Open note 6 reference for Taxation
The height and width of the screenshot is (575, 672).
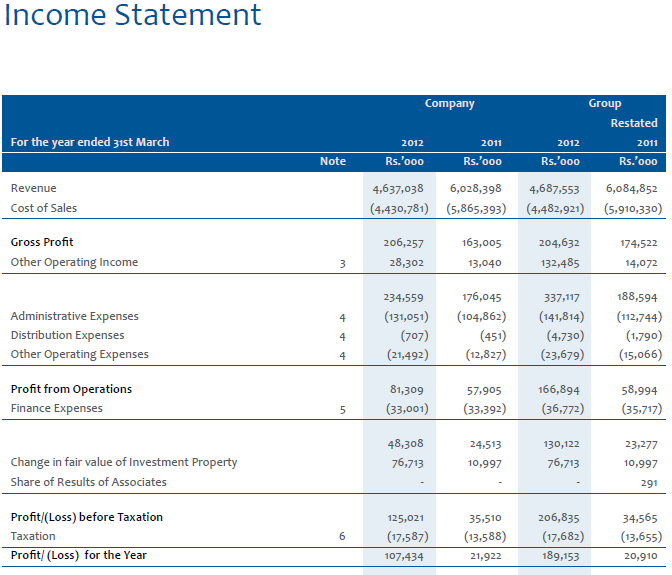click(x=342, y=537)
